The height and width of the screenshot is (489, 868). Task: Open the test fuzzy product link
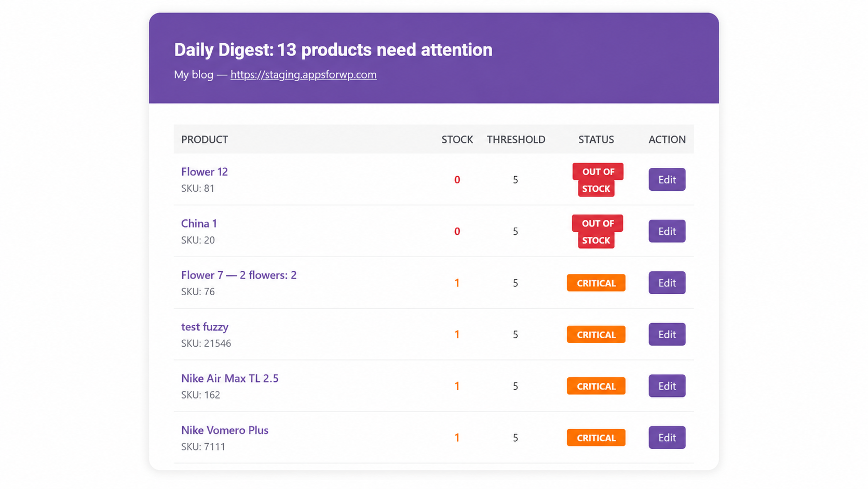205,327
